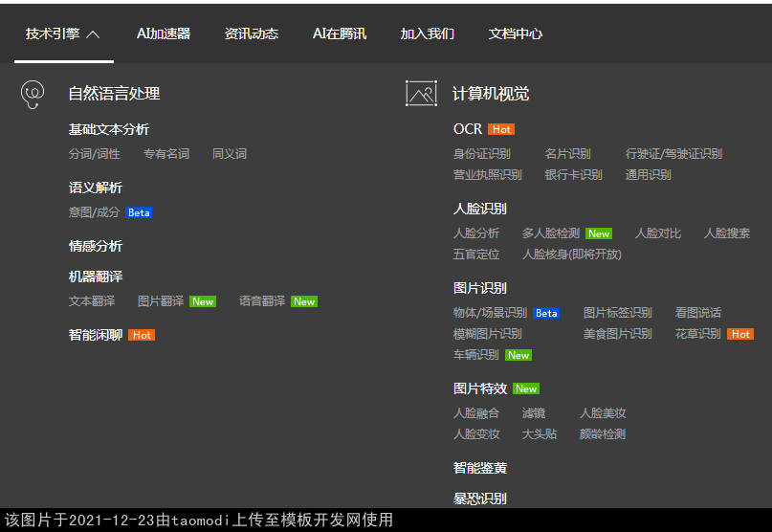772x532 pixels.
Task: Click the New badge beside 语音翻译
Action: tap(304, 301)
